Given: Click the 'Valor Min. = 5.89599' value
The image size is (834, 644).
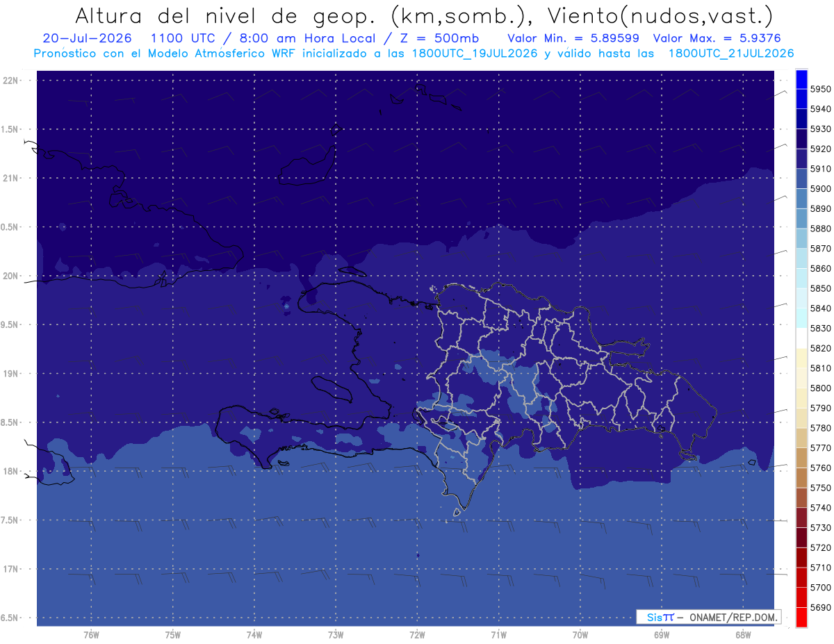Looking at the screenshot, I should tap(573, 39).
